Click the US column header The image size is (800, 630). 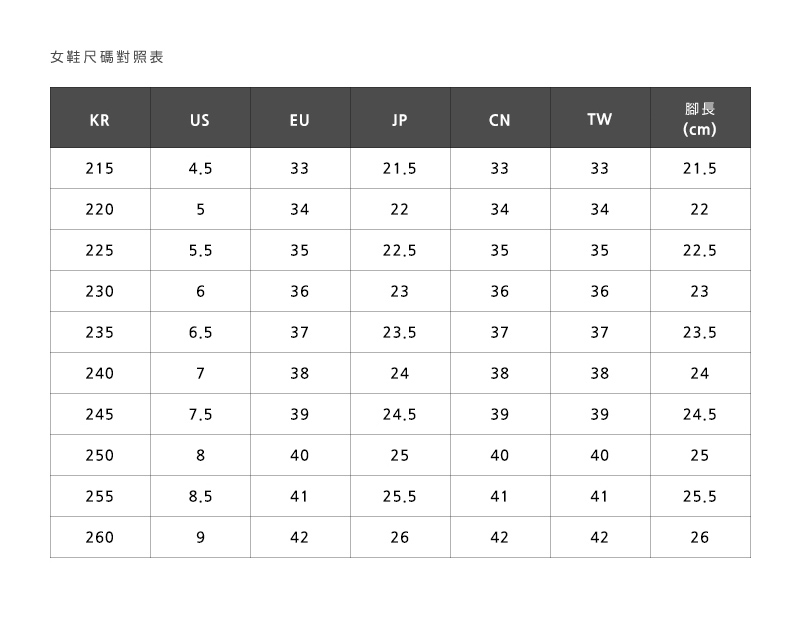click(200, 118)
